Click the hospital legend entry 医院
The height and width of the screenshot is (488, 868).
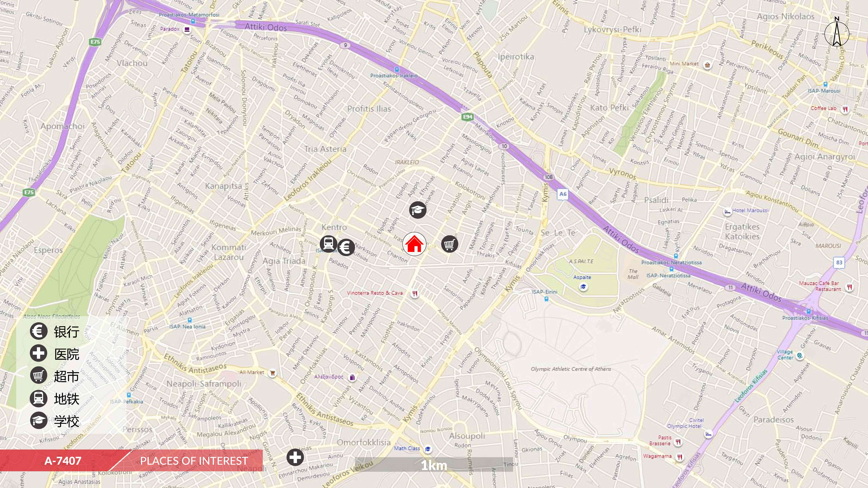click(x=55, y=354)
